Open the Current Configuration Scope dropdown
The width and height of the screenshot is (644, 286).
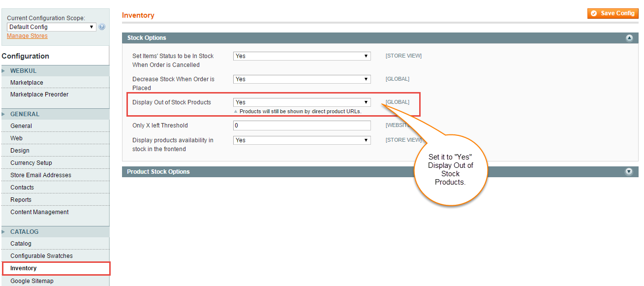point(51,27)
